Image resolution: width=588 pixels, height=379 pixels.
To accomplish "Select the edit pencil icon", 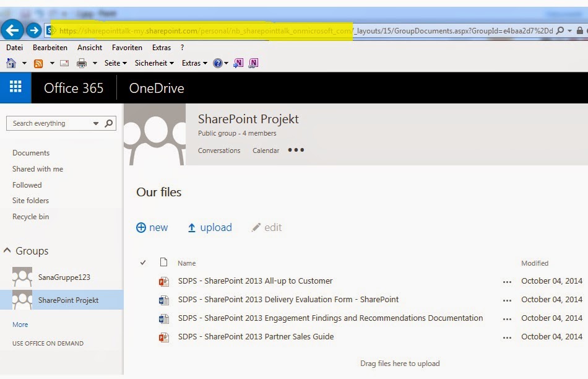I will tap(256, 227).
